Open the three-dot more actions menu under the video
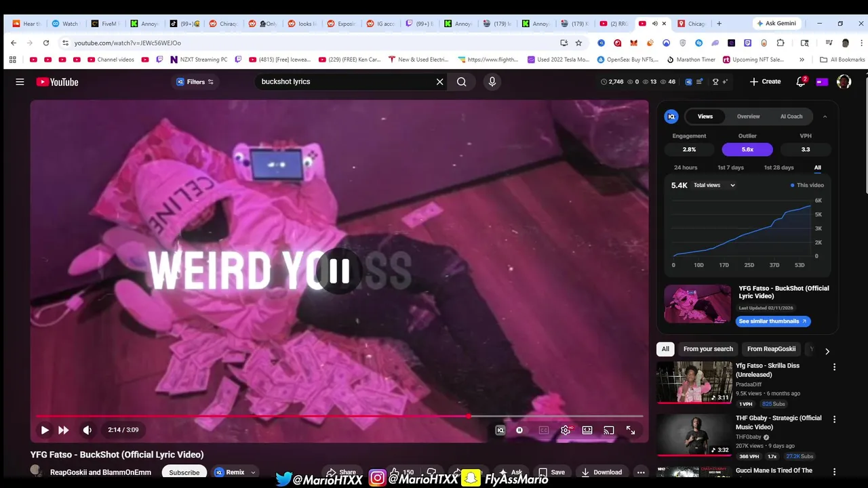Viewport: 868px width, 488px height. [x=641, y=472]
